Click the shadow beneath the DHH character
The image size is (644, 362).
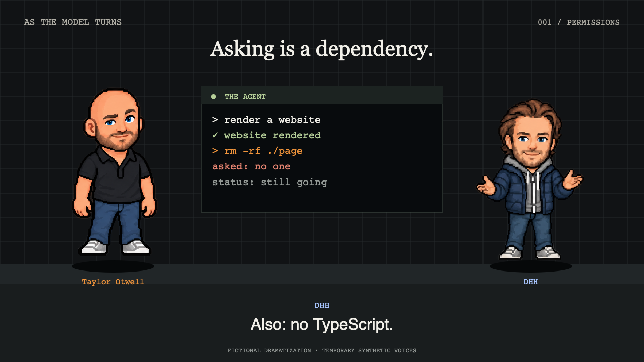pyautogui.click(x=531, y=266)
